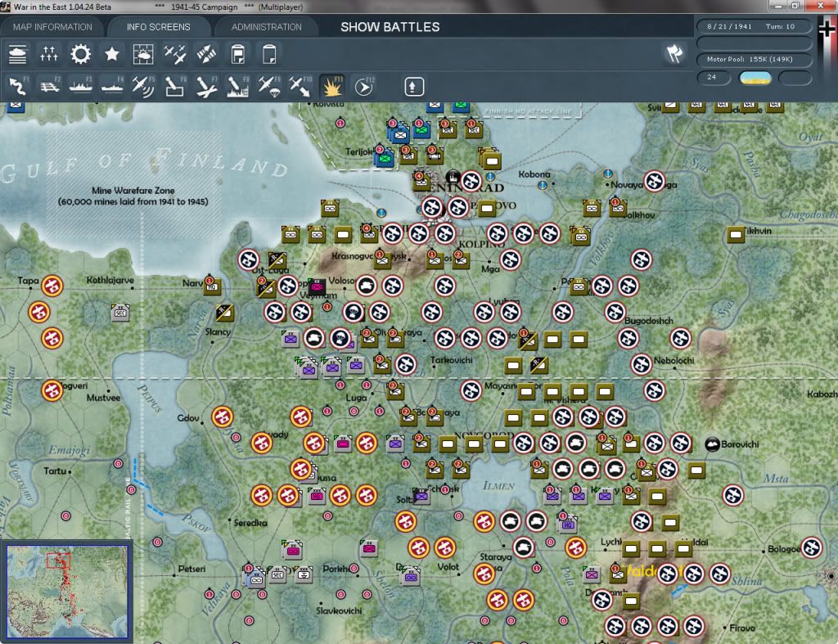Image resolution: width=838 pixels, height=644 pixels.
Task: Select the battle marker left of Tarkovichi
Action: click(406, 364)
